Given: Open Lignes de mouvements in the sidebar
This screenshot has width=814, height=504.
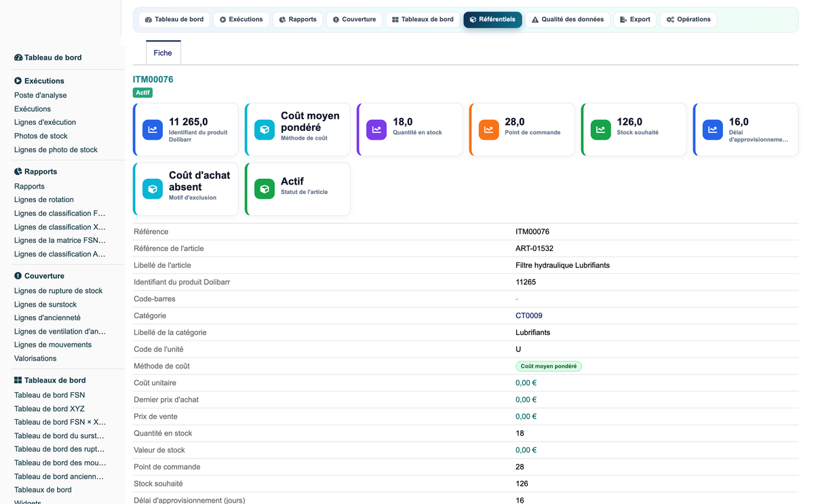Looking at the screenshot, I should (53, 345).
